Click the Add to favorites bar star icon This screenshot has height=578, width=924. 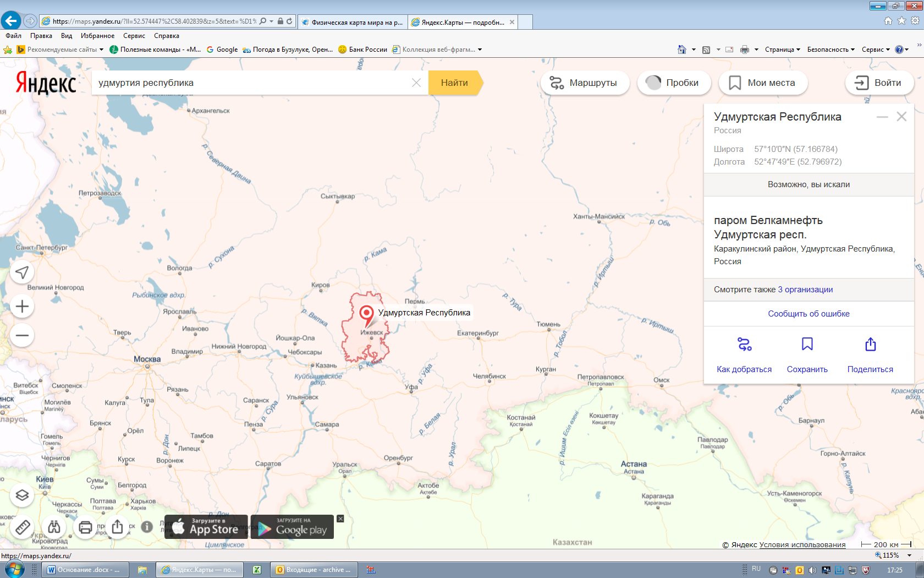point(8,50)
